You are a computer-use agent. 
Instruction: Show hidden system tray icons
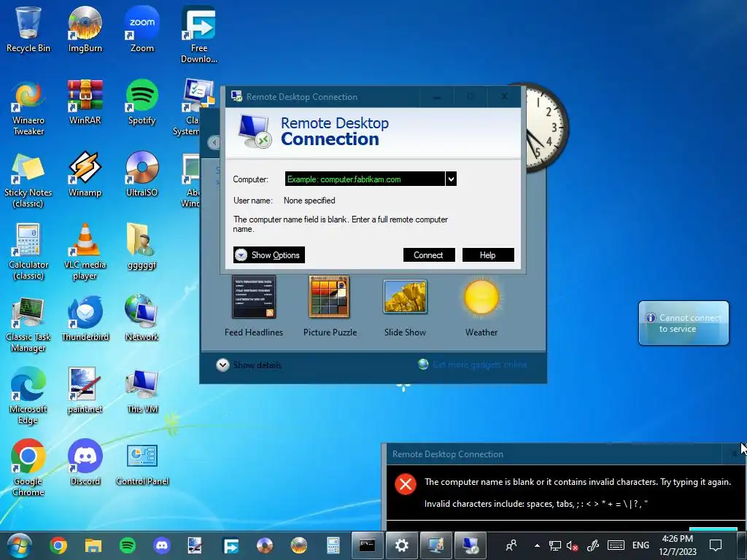[x=538, y=545]
